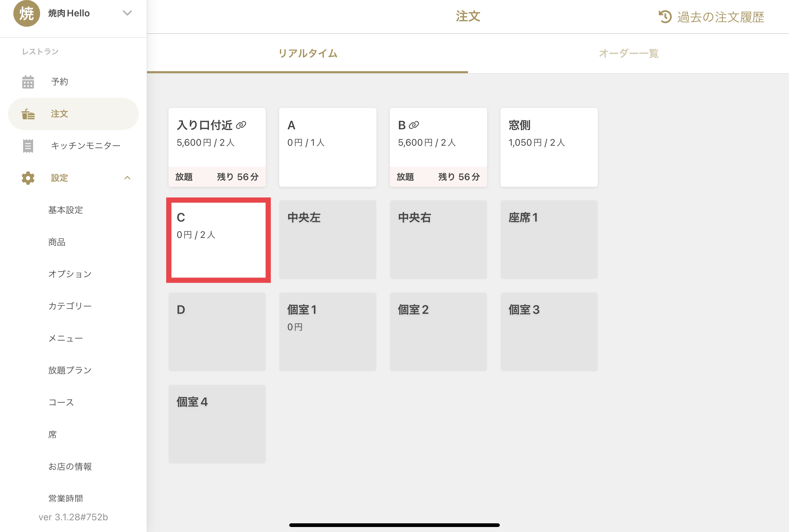The image size is (789, 532).
Task: Click 放題 label on B card
Action: pos(405,177)
